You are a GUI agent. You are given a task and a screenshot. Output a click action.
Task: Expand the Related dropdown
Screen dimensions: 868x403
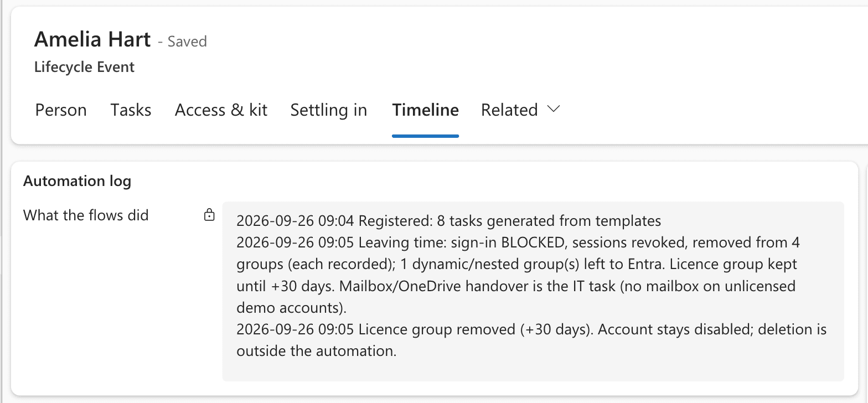(520, 110)
